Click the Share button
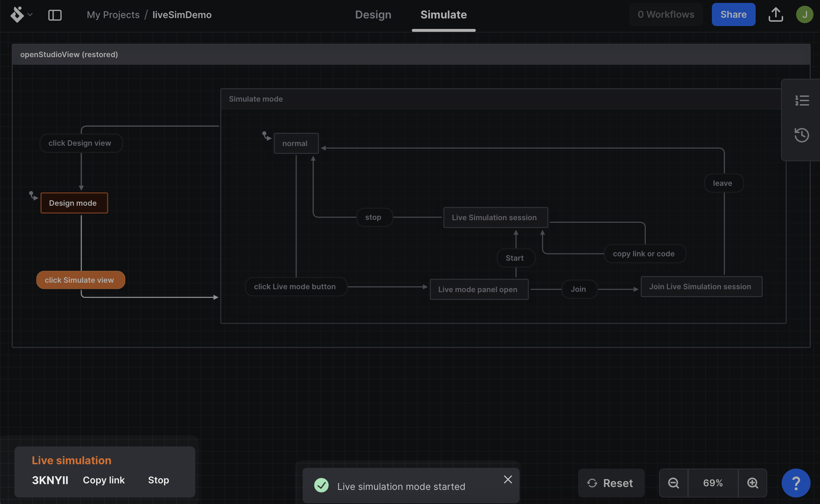Screen dimensions: 820x504 coord(733,14)
